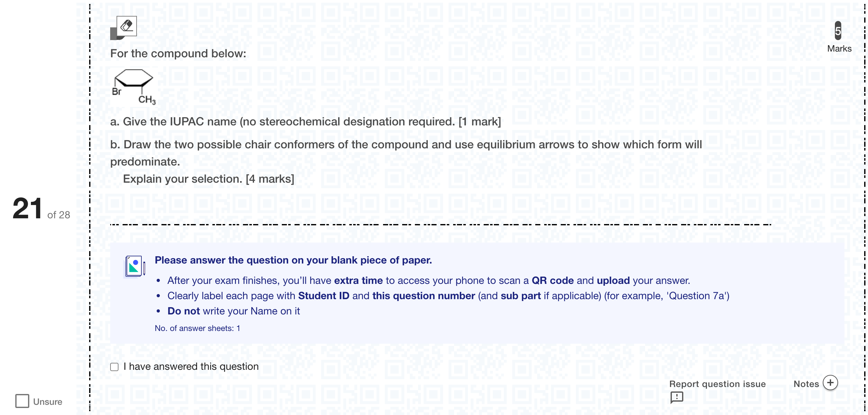Open the Report question issue link

[717, 384]
